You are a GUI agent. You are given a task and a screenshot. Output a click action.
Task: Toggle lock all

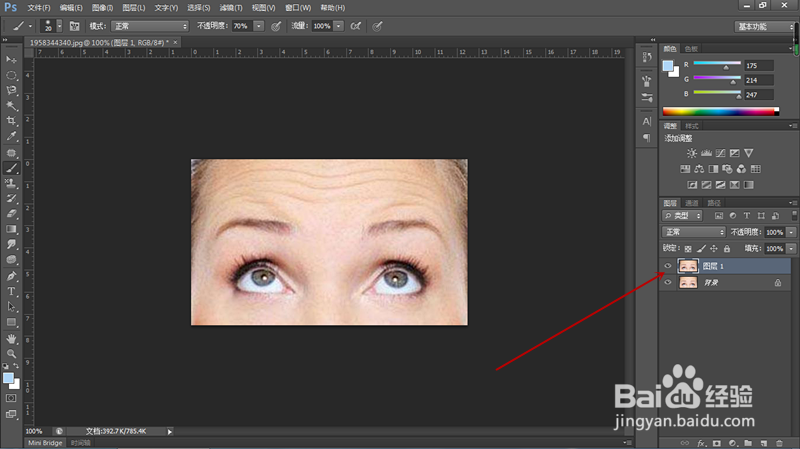[x=727, y=248]
